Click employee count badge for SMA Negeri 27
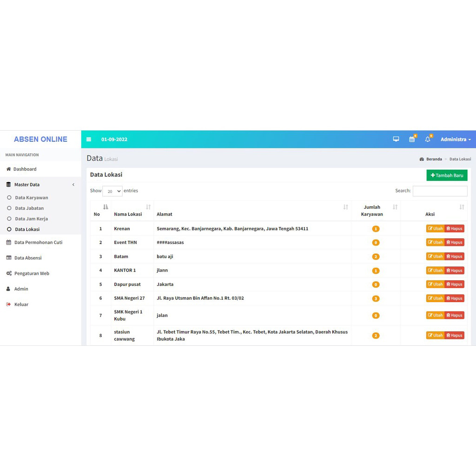The image size is (476, 476). pos(376,299)
